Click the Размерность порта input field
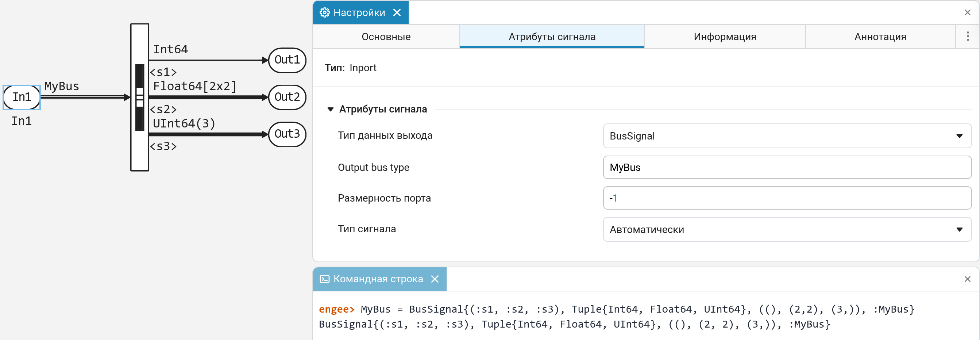Viewport: 980px width, 340px height. [787, 198]
